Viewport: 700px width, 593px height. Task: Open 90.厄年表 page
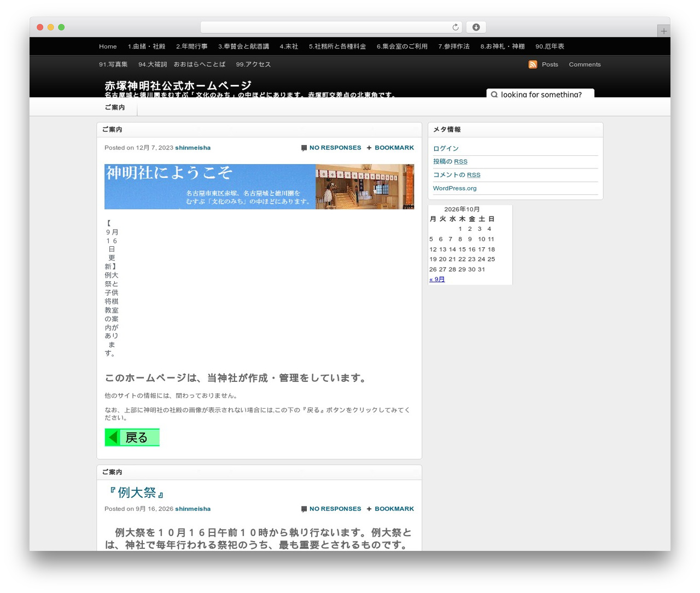[550, 46]
